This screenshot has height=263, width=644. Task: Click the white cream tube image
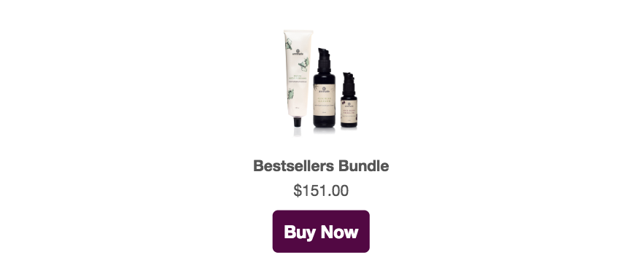(298, 78)
